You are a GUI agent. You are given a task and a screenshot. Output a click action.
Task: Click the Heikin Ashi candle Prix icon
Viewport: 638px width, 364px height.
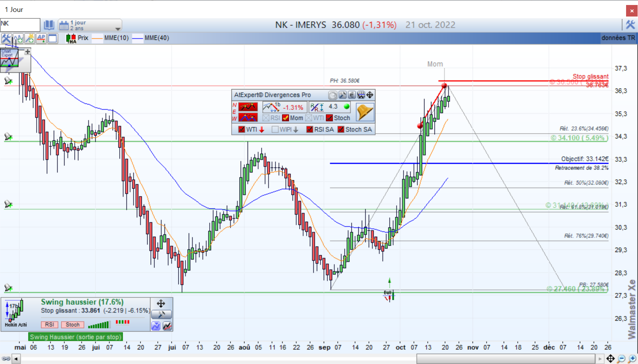coord(71,38)
